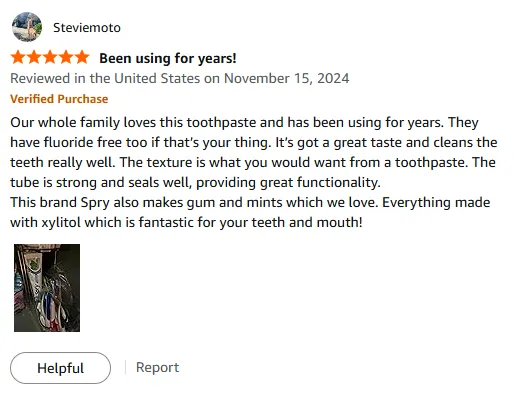The image size is (520, 394).
Task: Open Steviemoto's profile avatar picture
Action: click(27, 27)
